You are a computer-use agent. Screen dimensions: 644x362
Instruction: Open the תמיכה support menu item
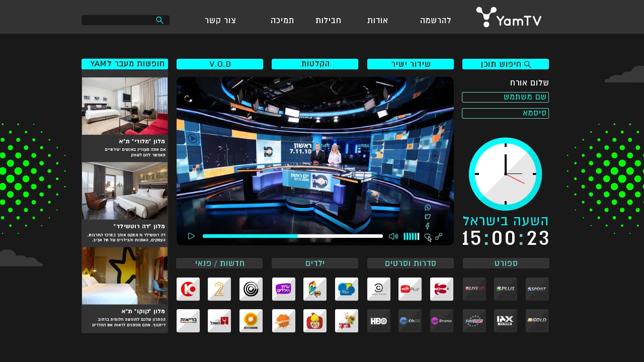tap(282, 20)
